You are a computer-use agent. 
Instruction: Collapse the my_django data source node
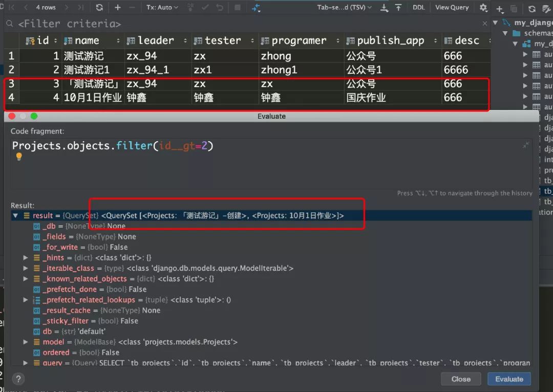click(495, 23)
